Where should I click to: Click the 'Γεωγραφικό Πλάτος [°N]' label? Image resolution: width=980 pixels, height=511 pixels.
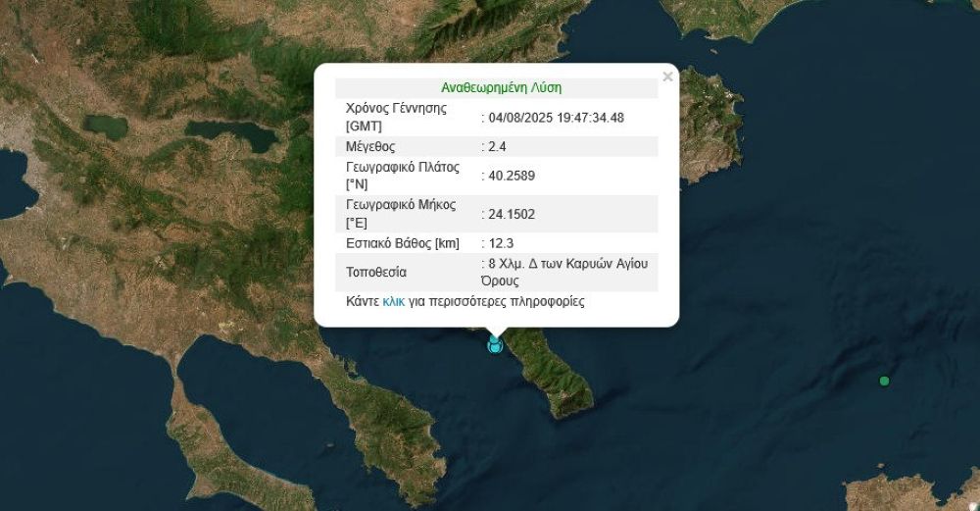(x=402, y=176)
